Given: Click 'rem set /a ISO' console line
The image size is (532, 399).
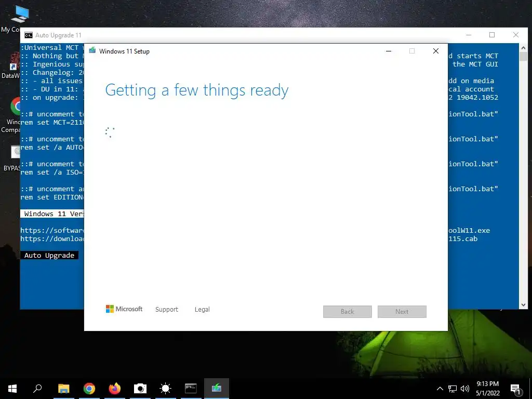Looking at the screenshot, I should click(52, 172).
